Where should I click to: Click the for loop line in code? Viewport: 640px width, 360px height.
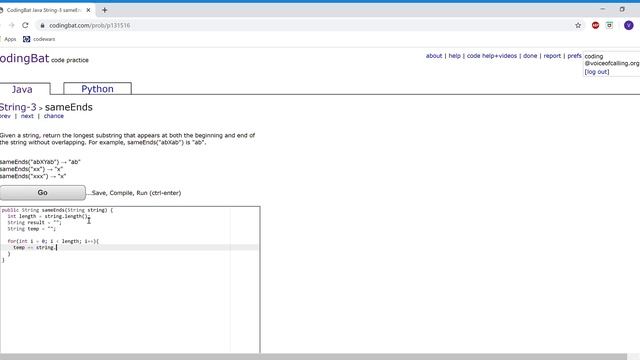tap(53, 241)
